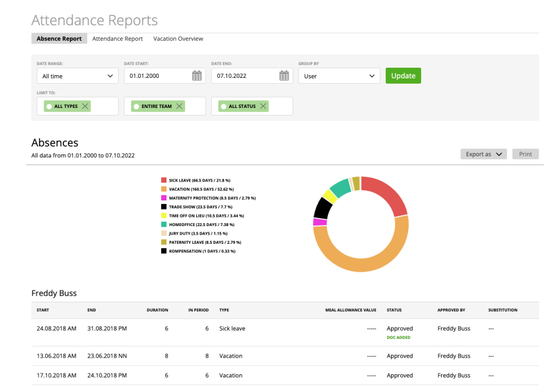Click the Date End field 07.10.2022
The width and height of the screenshot is (550, 392).
[x=252, y=76]
